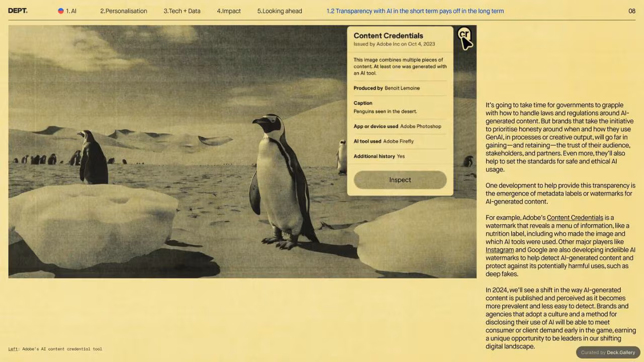Click the Inspect button in Content Credentials
The image size is (644, 362).
400,180
